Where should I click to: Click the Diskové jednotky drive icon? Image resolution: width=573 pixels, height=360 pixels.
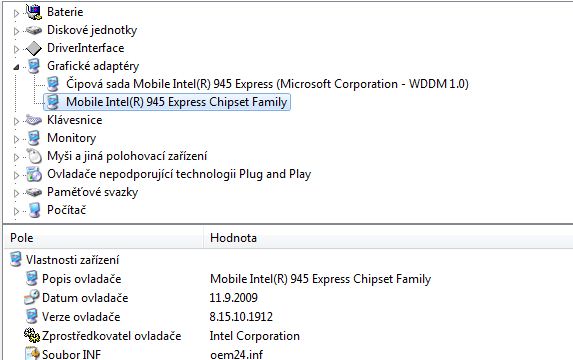34,30
